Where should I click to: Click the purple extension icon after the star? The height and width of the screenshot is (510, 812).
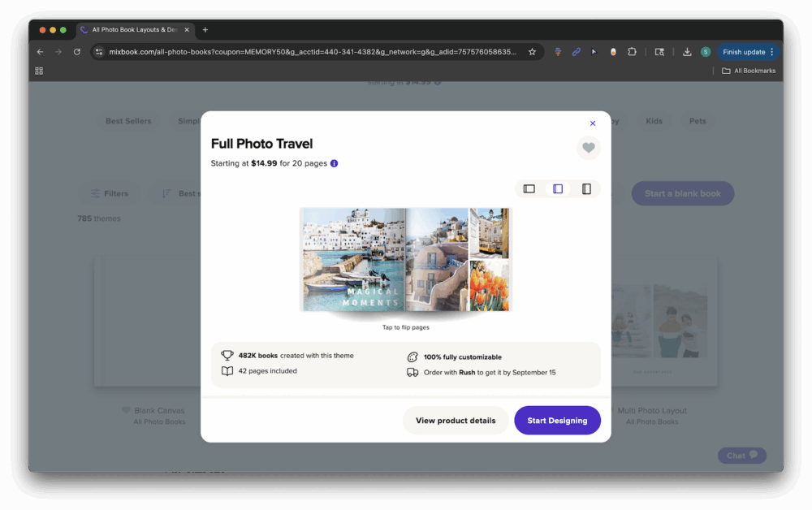558,52
